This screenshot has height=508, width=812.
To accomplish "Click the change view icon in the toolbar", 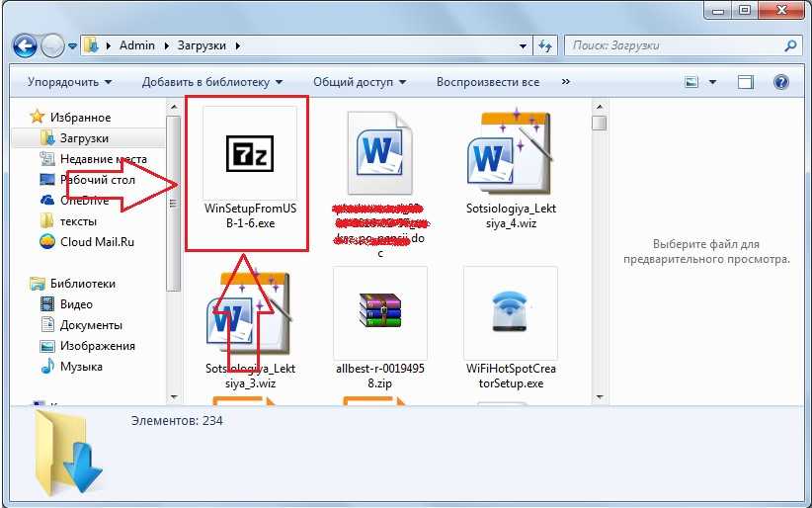I will click(x=691, y=82).
